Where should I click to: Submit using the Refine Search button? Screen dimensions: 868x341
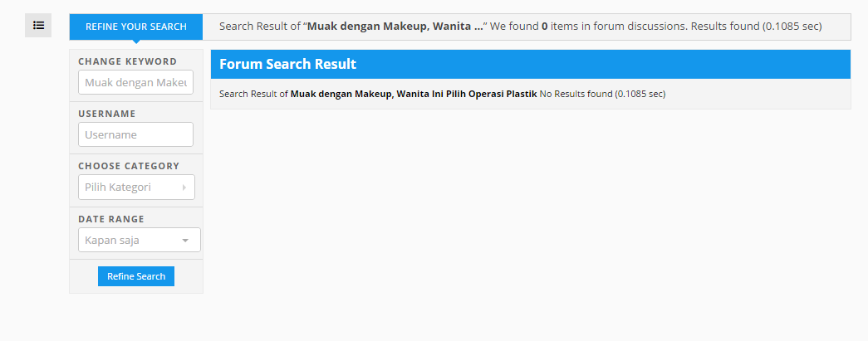pos(136,276)
